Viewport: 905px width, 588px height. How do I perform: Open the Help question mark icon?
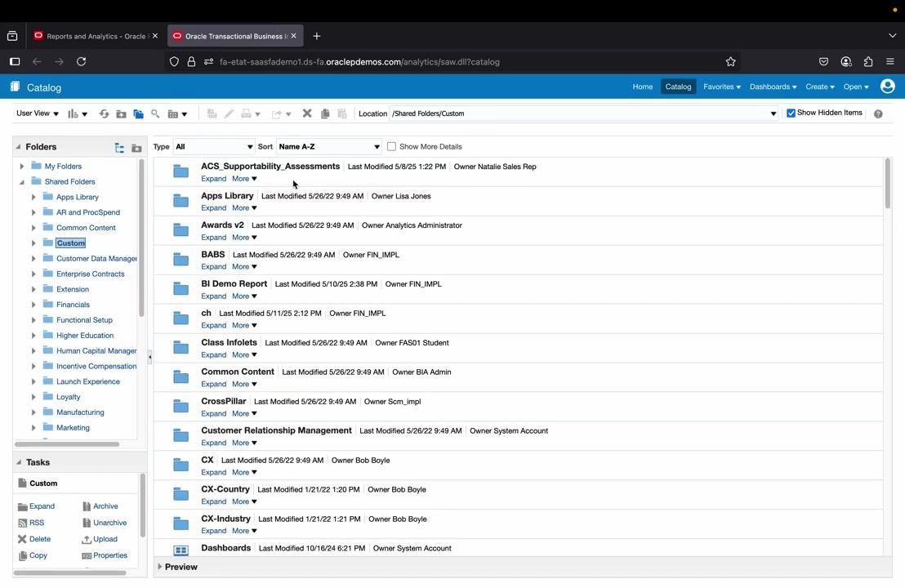[878, 114]
